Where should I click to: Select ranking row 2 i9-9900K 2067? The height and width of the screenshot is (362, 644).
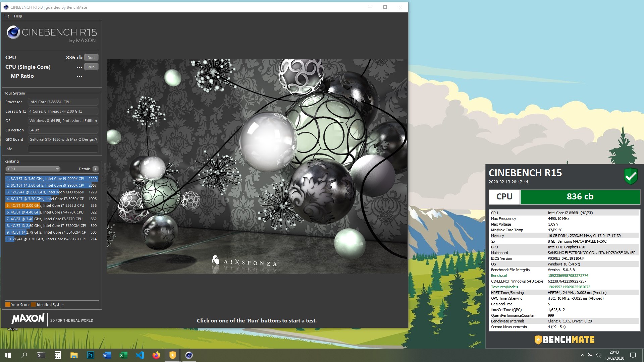pos(52,185)
